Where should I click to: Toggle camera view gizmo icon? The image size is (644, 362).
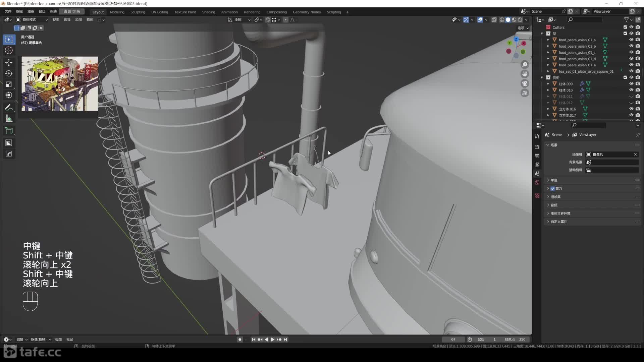[x=525, y=83]
